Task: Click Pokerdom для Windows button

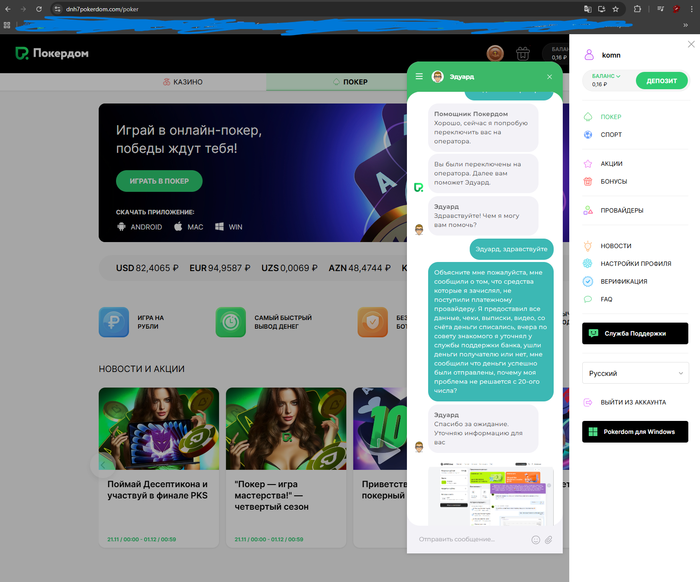Action: point(635,432)
